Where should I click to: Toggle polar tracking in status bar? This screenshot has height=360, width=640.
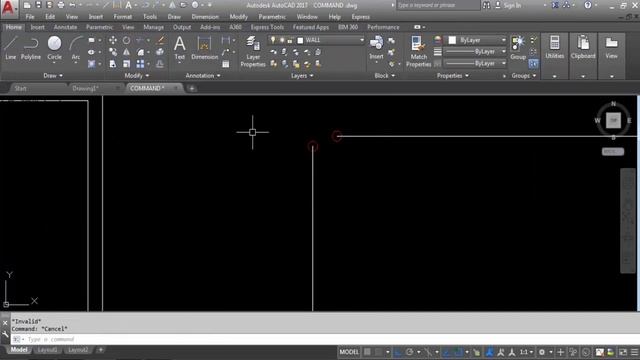(409, 352)
